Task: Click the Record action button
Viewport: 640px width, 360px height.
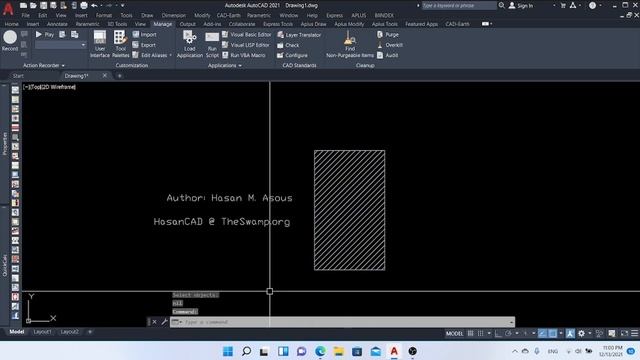Action: [x=10, y=41]
